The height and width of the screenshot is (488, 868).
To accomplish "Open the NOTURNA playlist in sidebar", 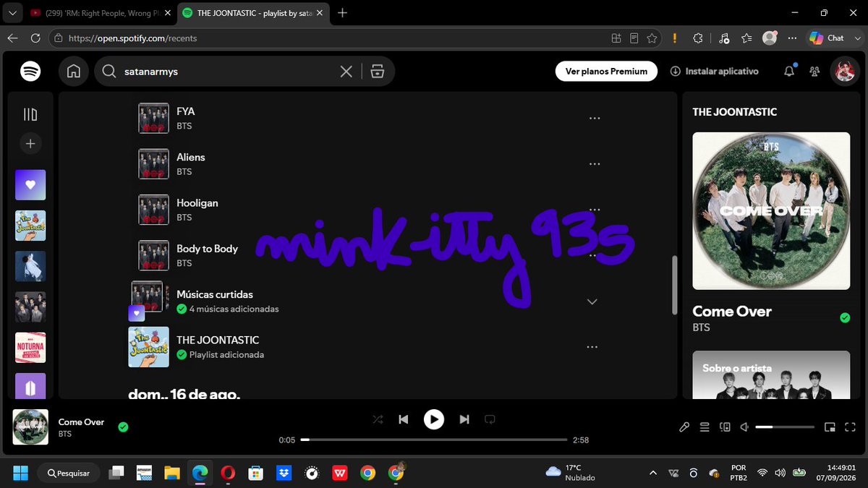I will click(x=30, y=347).
